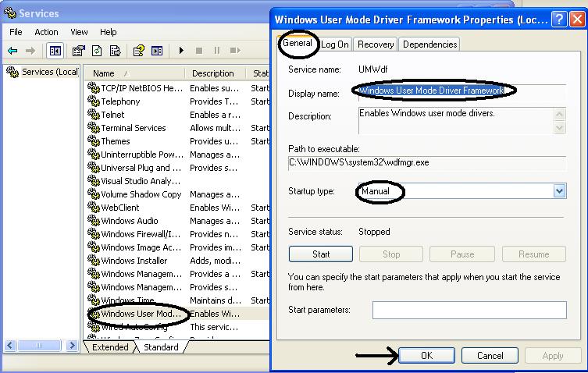This screenshot has width=588, height=373.
Task: Click the Path to executable field
Action: coord(427,163)
